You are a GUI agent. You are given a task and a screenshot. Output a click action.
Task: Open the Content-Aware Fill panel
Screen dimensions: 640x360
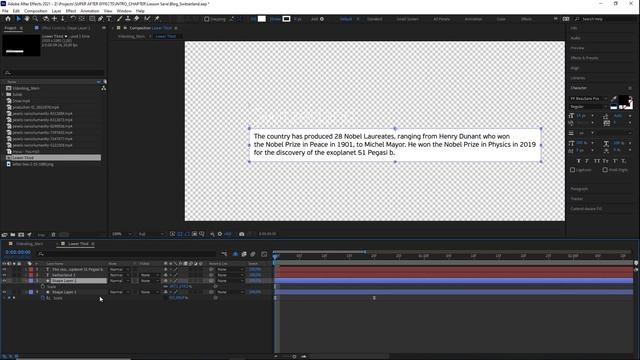coord(586,209)
